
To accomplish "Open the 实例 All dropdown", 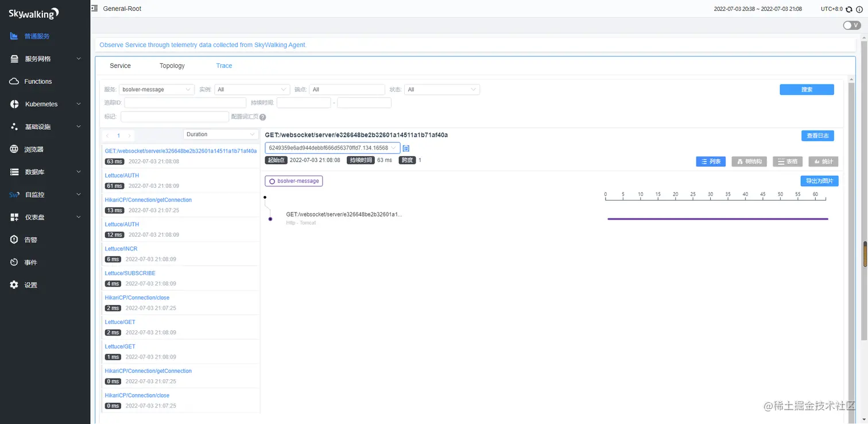I will tap(252, 90).
